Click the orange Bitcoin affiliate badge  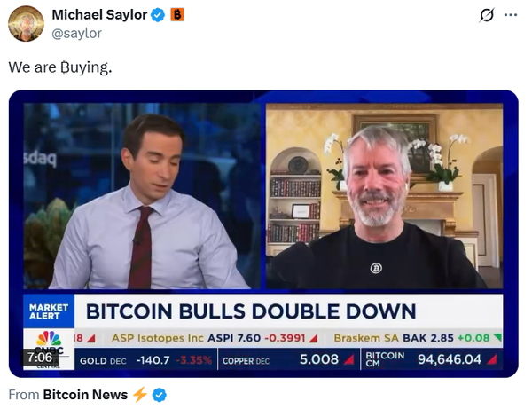coord(177,15)
